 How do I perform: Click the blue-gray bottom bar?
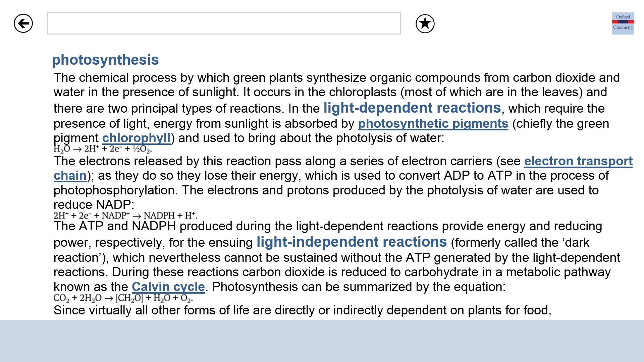322,341
